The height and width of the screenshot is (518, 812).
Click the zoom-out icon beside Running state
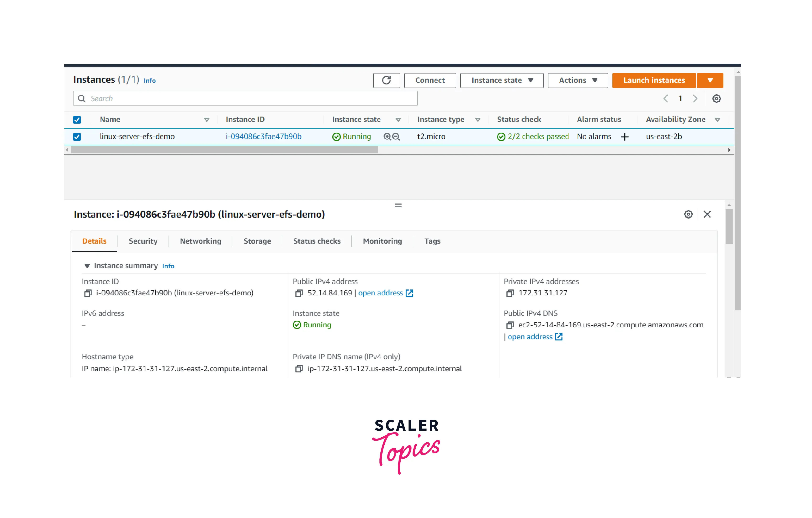click(396, 136)
